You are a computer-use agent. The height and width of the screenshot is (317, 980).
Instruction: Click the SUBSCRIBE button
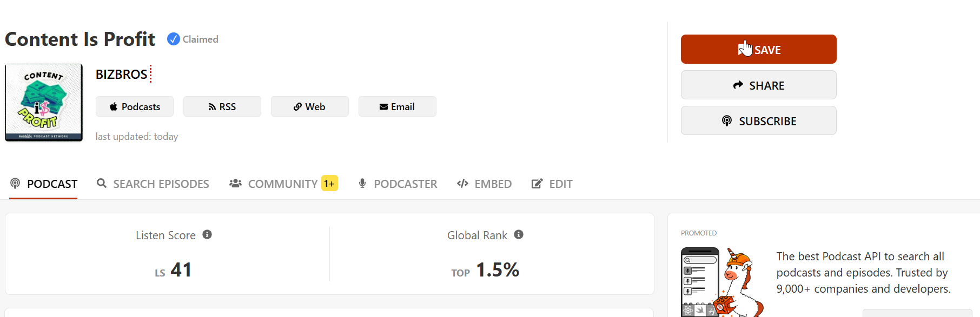758,120
